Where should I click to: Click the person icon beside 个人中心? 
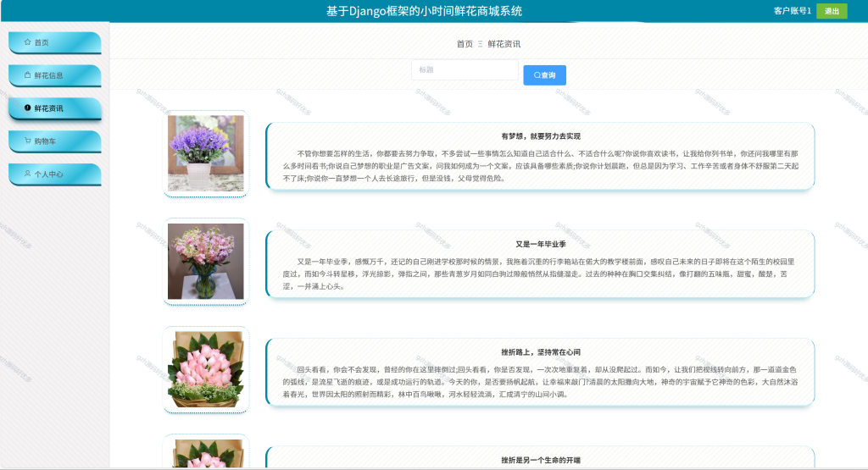28,174
